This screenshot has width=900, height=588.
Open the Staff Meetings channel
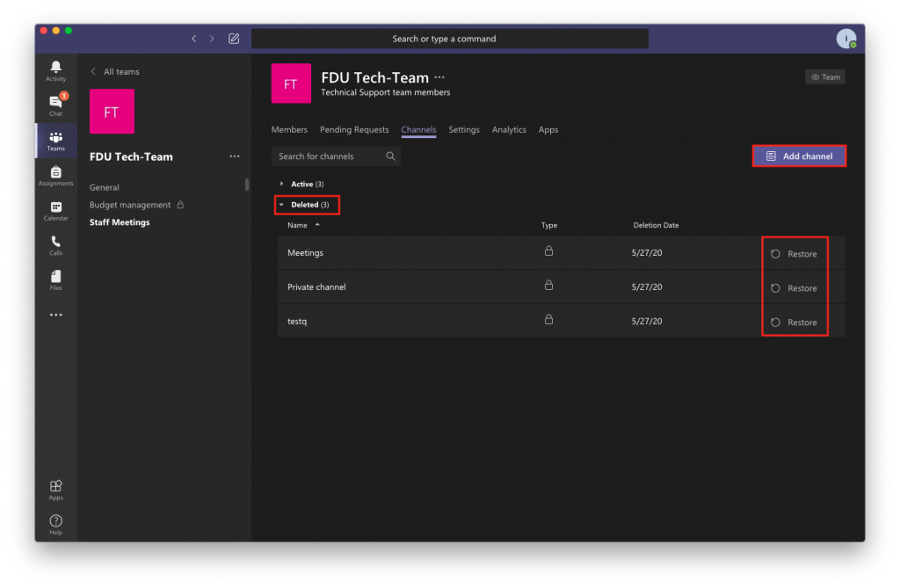point(120,222)
